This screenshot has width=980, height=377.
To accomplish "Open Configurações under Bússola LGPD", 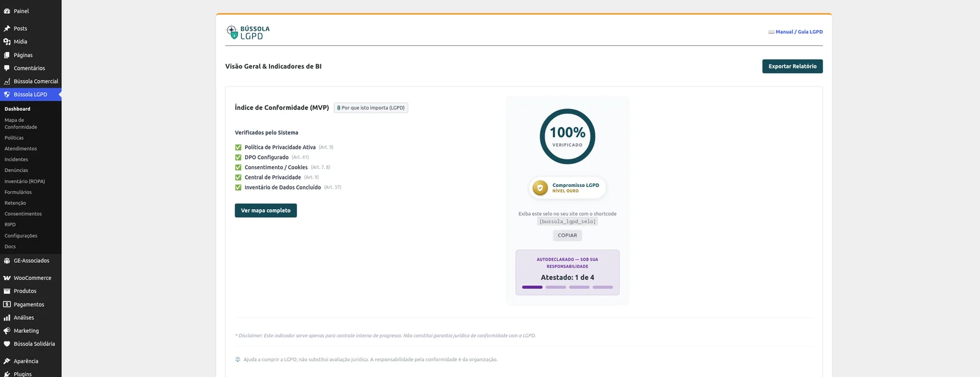I will tap(21, 236).
